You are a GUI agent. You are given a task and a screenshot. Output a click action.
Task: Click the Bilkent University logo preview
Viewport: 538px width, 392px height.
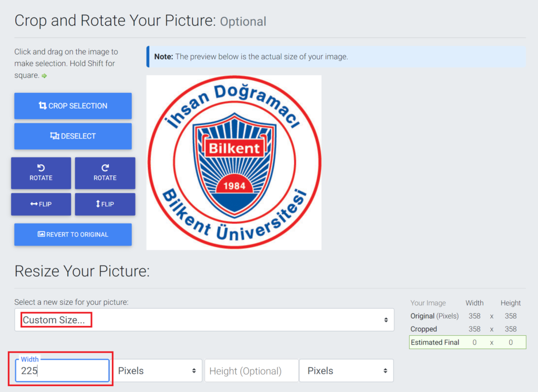(x=234, y=163)
